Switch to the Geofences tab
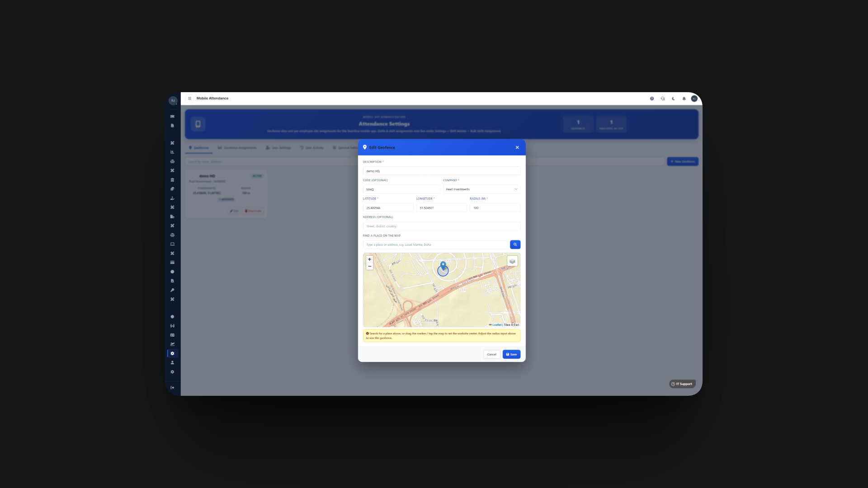868x488 pixels. tap(199, 148)
